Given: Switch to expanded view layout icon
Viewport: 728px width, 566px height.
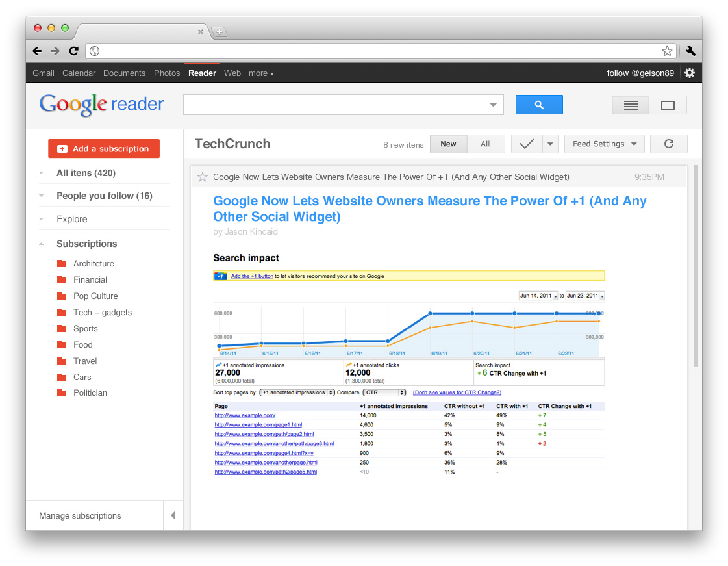Looking at the screenshot, I should tap(668, 105).
